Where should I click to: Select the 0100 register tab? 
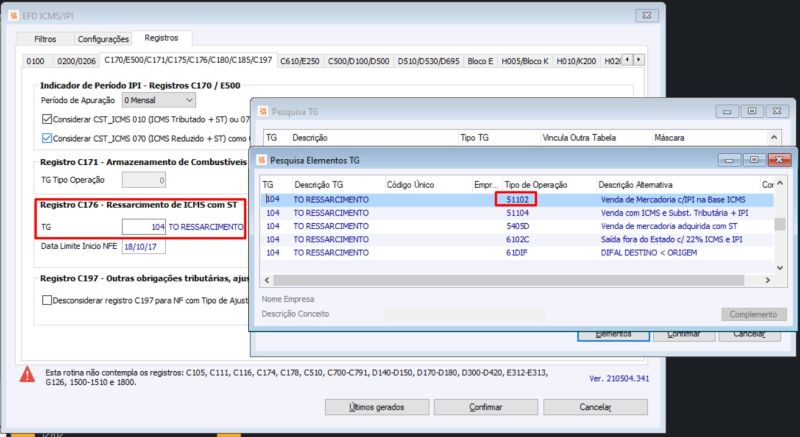coord(35,61)
